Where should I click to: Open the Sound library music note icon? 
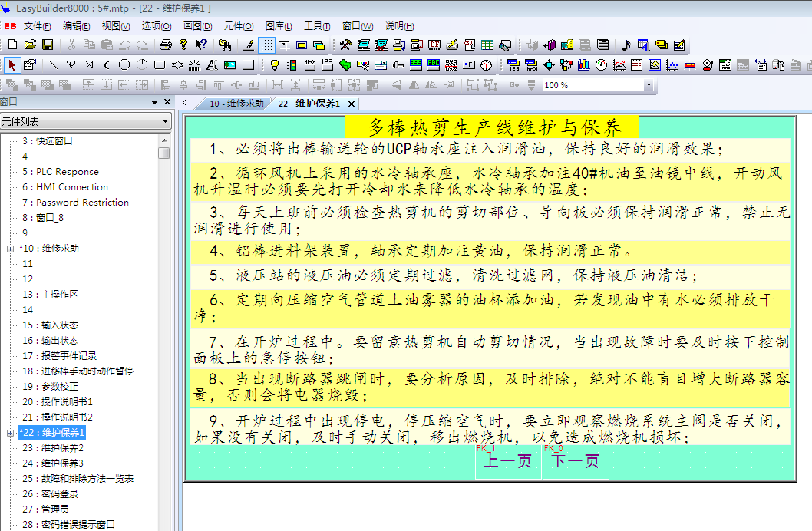coord(626,45)
